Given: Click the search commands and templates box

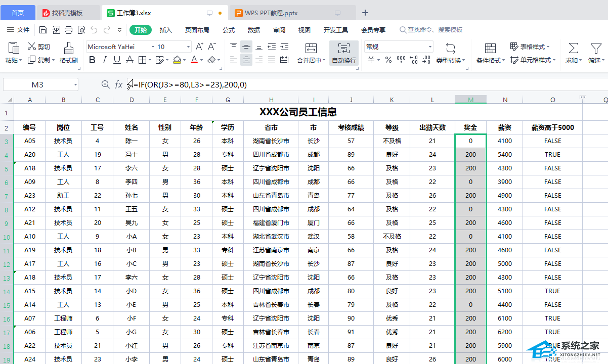Looking at the screenshot, I should (x=431, y=30).
